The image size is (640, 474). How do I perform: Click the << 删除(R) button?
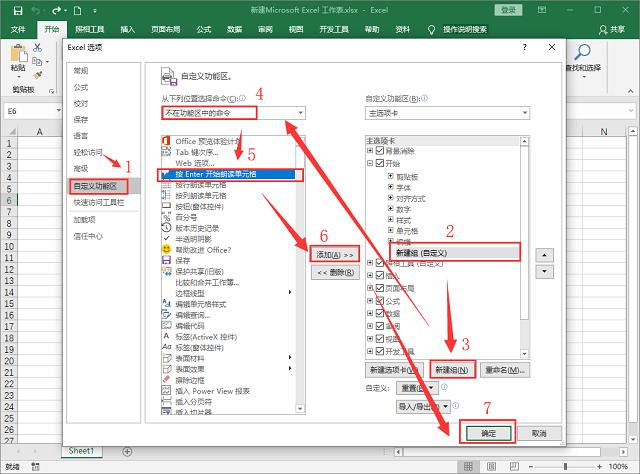335,272
